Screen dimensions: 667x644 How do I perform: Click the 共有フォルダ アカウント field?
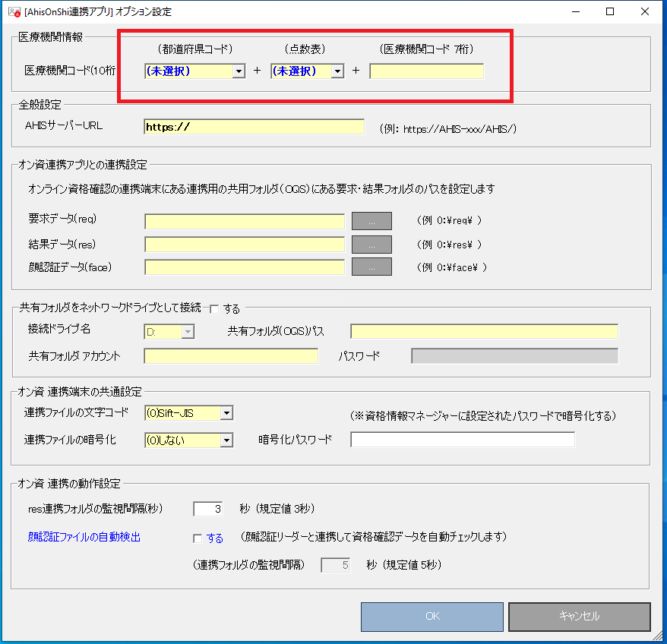pos(231,356)
